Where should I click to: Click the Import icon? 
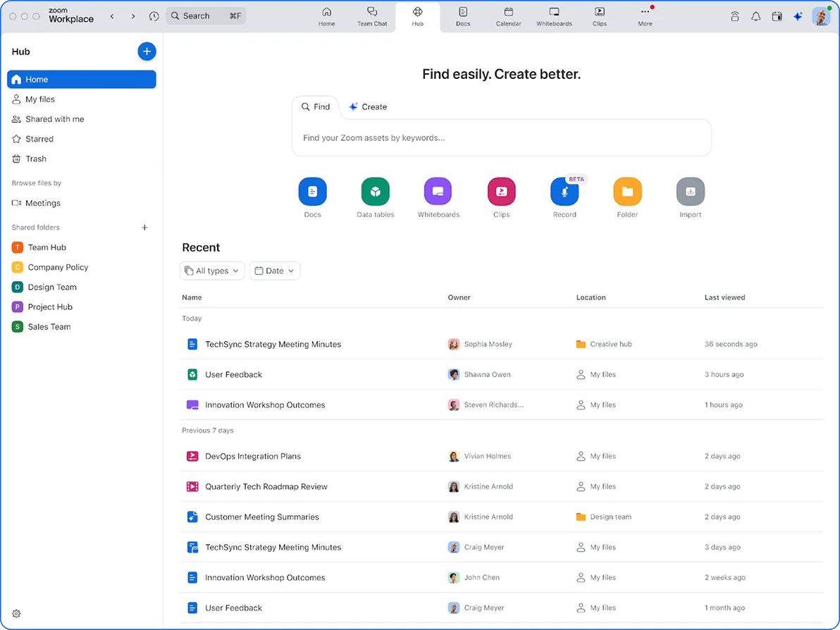[x=690, y=192]
